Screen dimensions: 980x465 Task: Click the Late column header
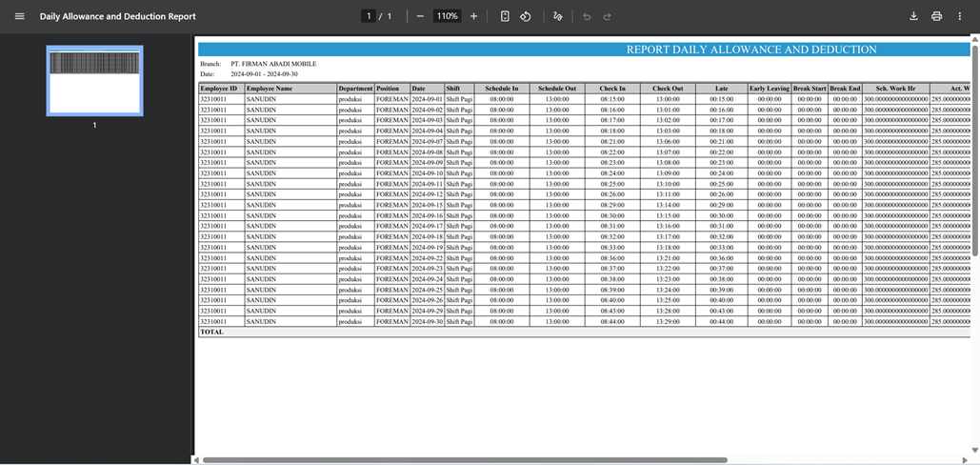722,89
